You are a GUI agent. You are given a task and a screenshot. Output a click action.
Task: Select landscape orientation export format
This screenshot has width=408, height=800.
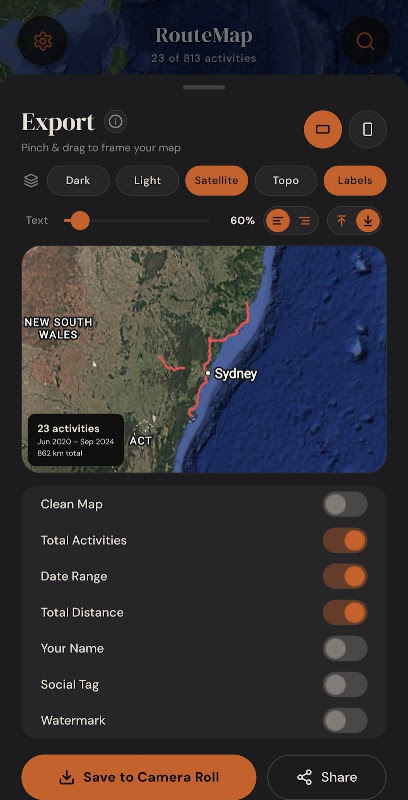tap(323, 130)
